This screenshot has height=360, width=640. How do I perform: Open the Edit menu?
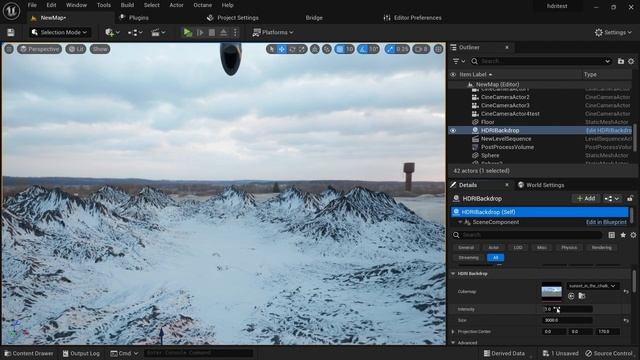(x=51, y=5)
